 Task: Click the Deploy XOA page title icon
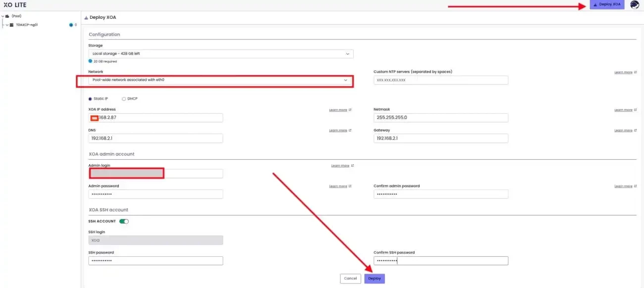click(x=86, y=17)
